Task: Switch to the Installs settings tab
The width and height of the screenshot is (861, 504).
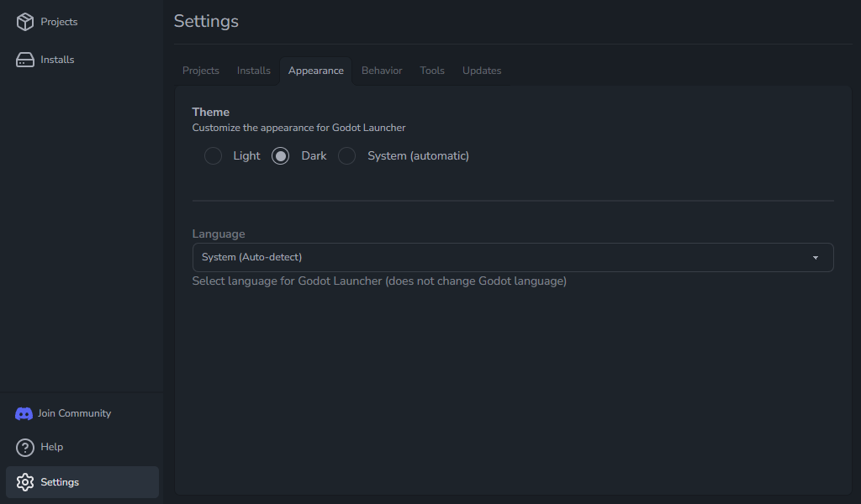Action: (254, 71)
